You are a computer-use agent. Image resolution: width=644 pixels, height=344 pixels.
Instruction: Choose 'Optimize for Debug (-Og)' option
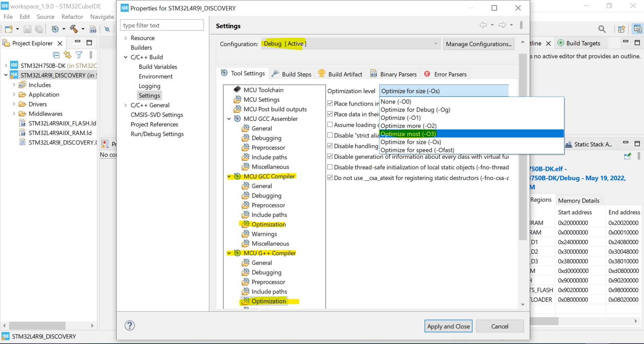pyautogui.click(x=472, y=109)
